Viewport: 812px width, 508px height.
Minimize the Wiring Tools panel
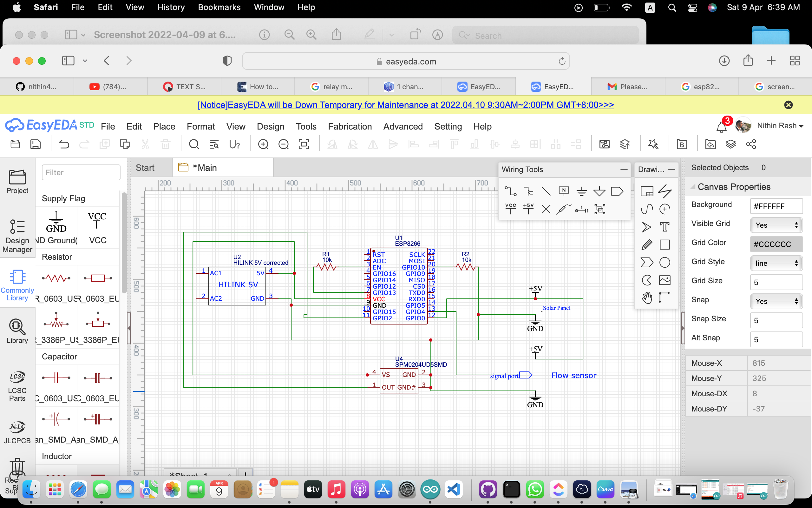624,169
